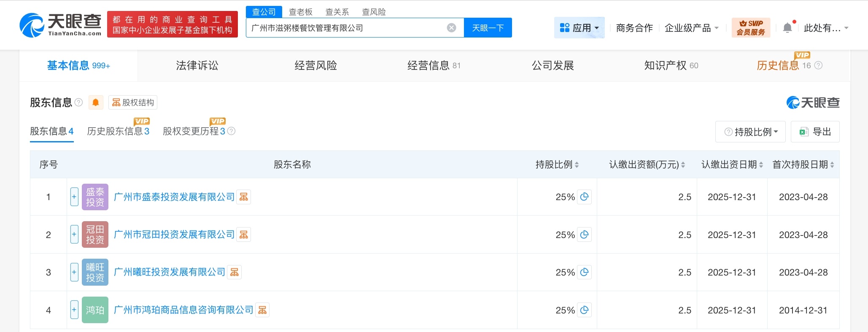
Task: Show pie chart for 广州曦旺投资发展有限公司 share ratio
Action: [x=584, y=272]
